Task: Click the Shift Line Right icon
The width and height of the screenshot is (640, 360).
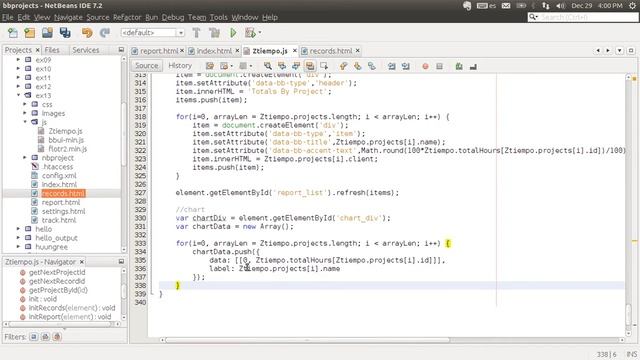Action: [x=405, y=66]
